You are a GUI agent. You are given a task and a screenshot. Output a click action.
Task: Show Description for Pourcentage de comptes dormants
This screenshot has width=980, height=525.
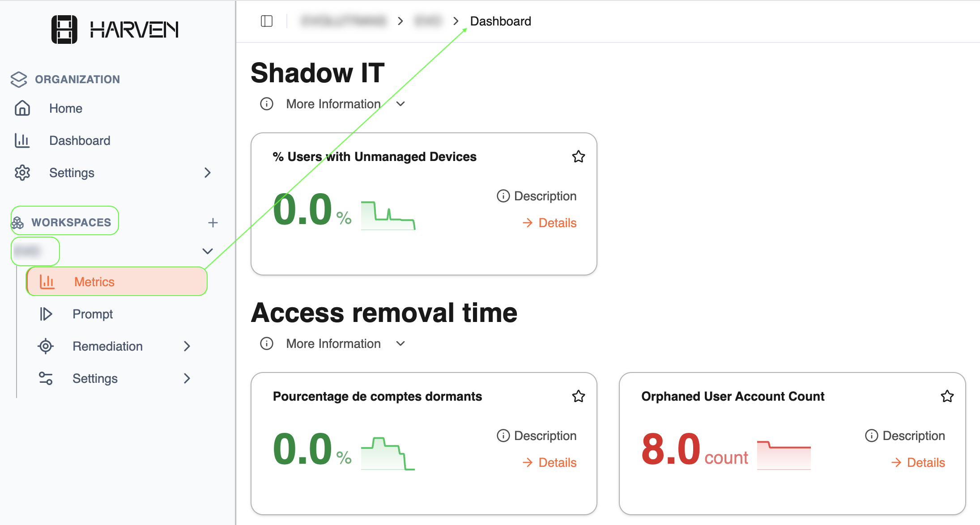click(537, 436)
